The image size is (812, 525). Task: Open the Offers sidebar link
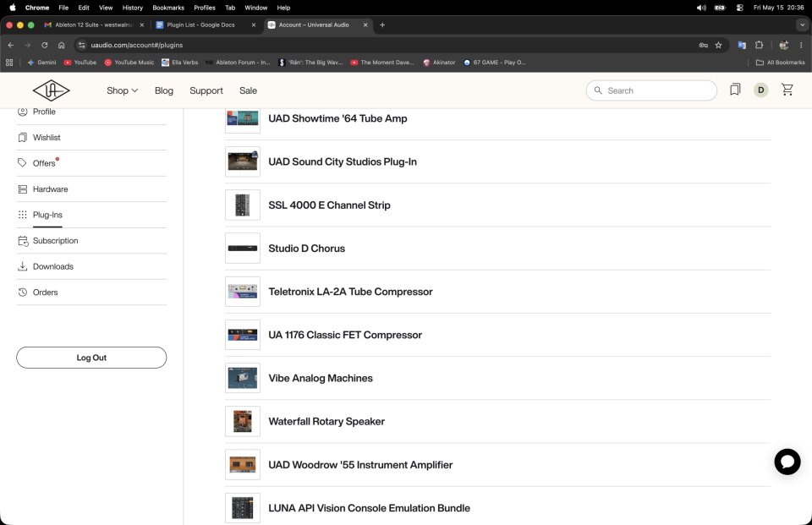click(x=44, y=163)
